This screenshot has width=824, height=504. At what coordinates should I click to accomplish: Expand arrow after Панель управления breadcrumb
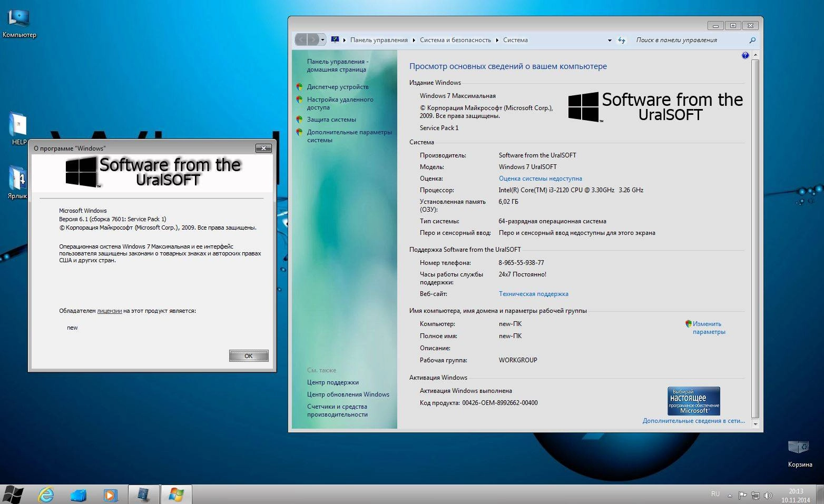pos(414,40)
